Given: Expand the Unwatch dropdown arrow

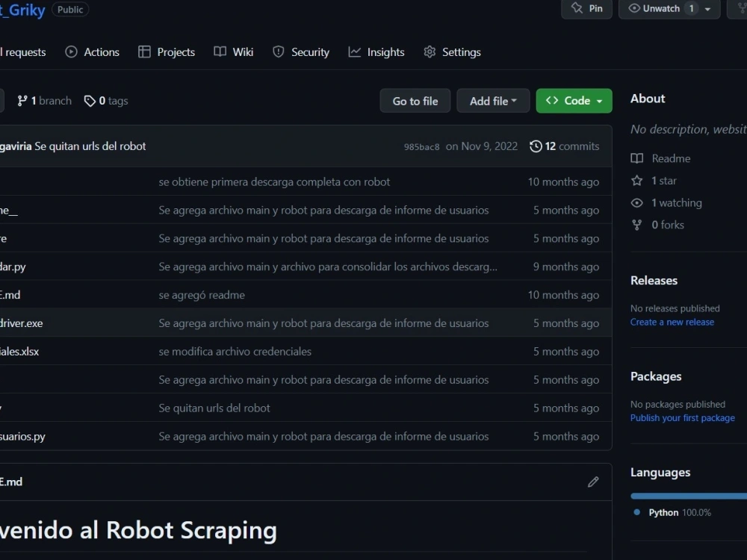Looking at the screenshot, I should [x=708, y=9].
